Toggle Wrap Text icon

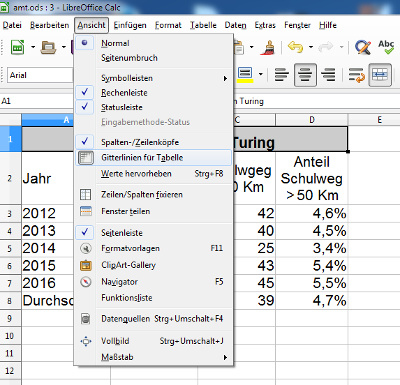(x=356, y=75)
